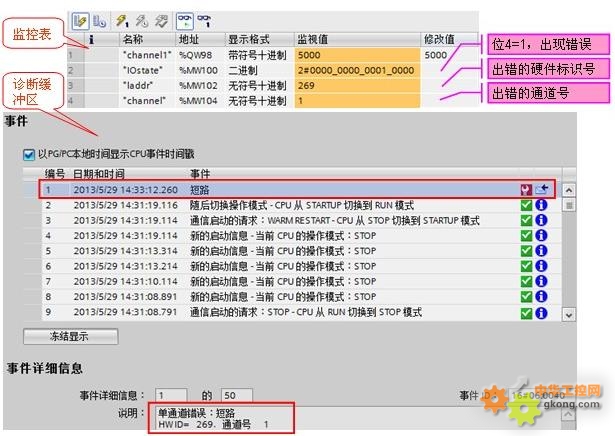Click the enable peripheral outputs toolbar icon
Image resolution: width=615 pixels, height=436 pixels.
[x=161, y=21]
